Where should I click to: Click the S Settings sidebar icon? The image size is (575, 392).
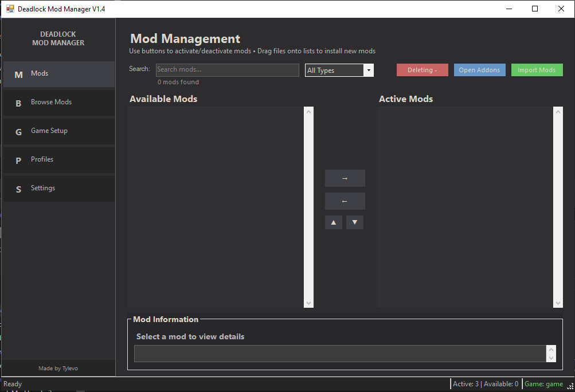pyautogui.click(x=18, y=188)
